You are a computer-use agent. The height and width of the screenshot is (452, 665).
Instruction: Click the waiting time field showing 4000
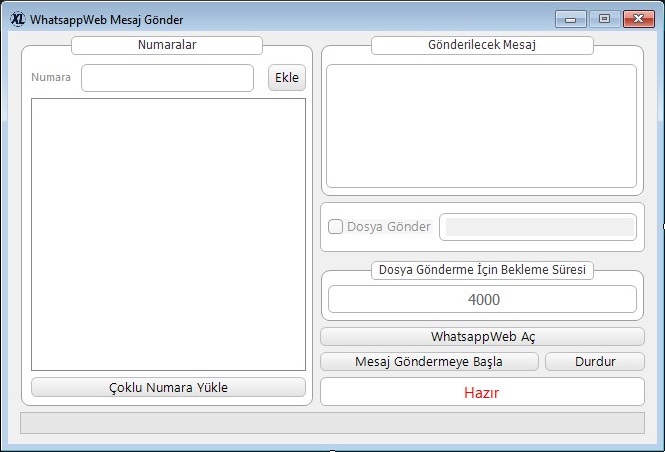click(x=482, y=299)
